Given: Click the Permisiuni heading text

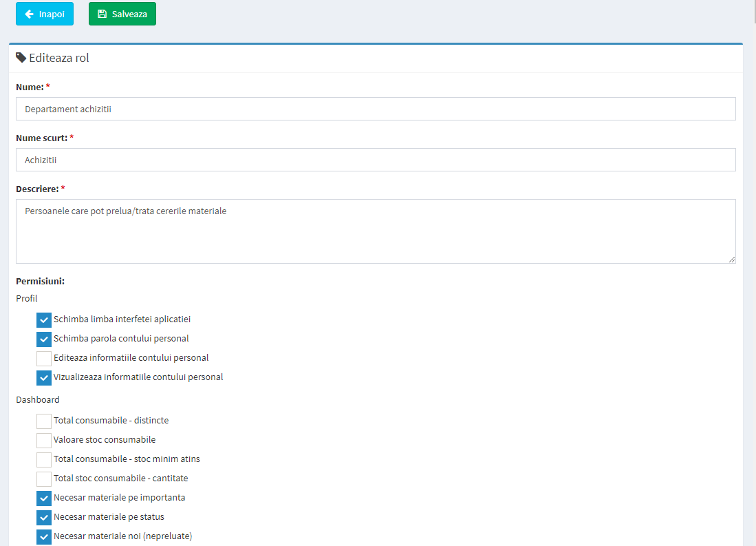Looking at the screenshot, I should pyautogui.click(x=40, y=281).
